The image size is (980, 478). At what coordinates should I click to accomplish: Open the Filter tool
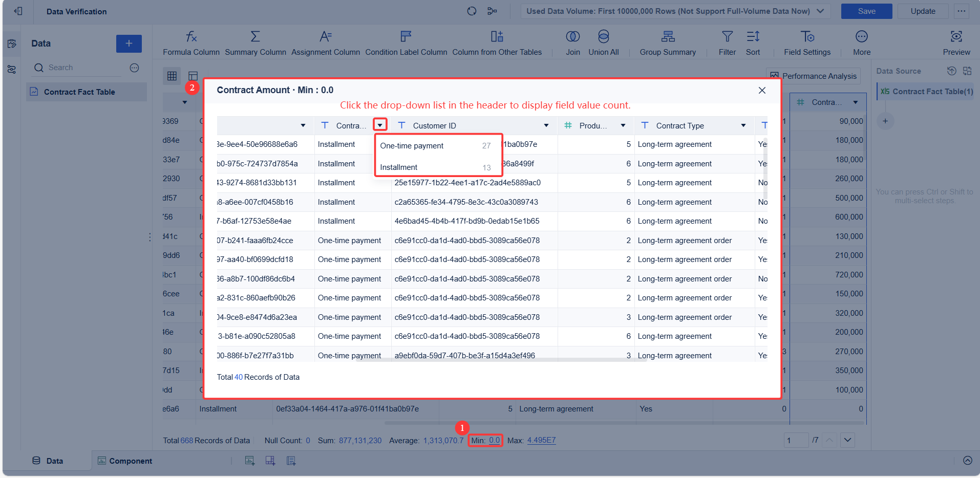coord(727,43)
